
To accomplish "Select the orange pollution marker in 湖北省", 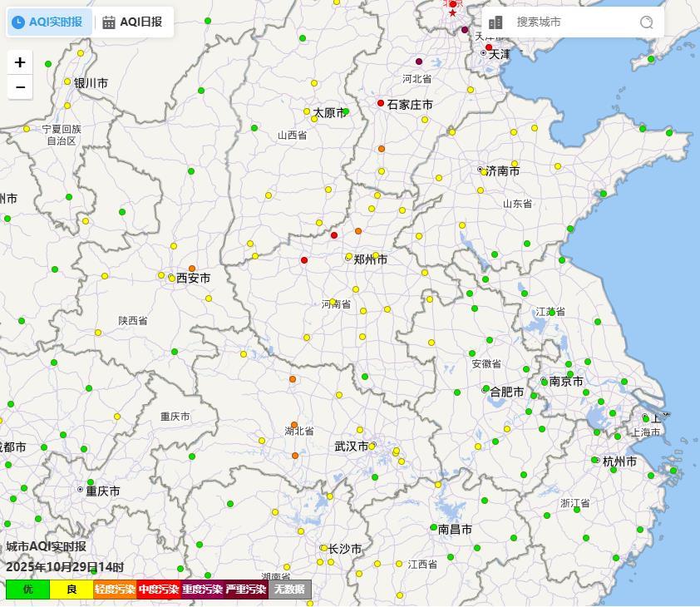I will 293,426.
